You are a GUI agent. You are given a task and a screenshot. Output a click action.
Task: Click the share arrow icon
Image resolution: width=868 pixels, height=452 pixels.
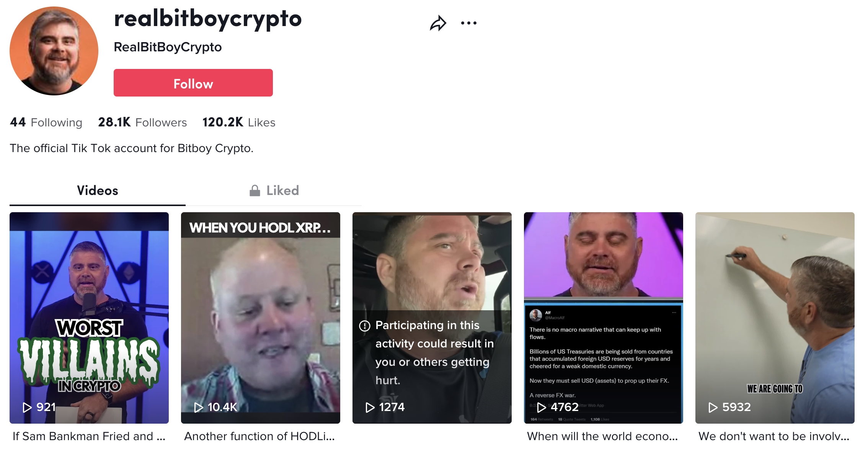click(438, 23)
